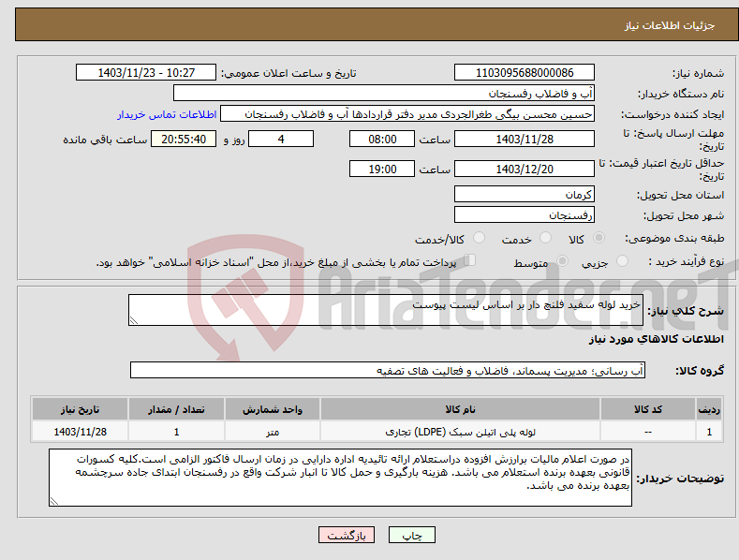Click the requester field حسین محسن بیگی
The height and width of the screenshot is (560, 739).
tap(407, 114)
